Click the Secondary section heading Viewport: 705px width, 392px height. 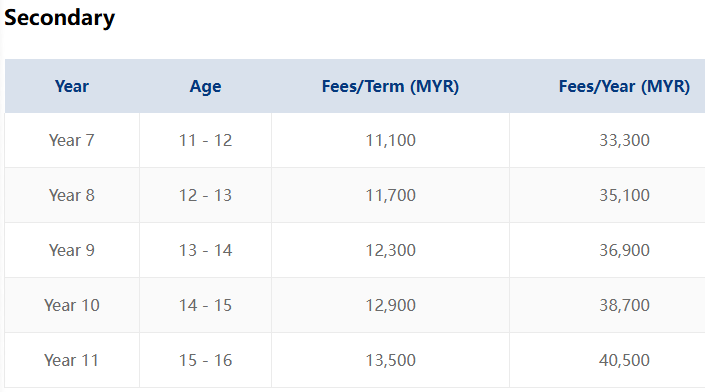pos(59,18)
